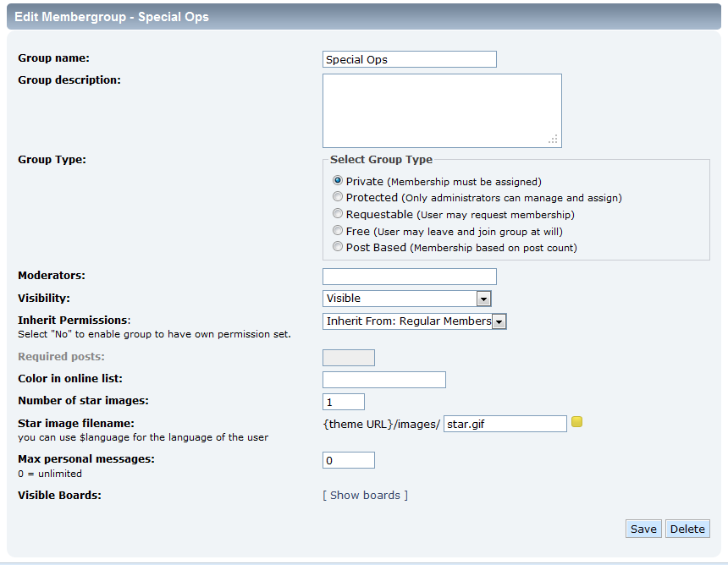Expand the Inherit Permissions dropdown
The image size is (728, 565).
(415, 321)
